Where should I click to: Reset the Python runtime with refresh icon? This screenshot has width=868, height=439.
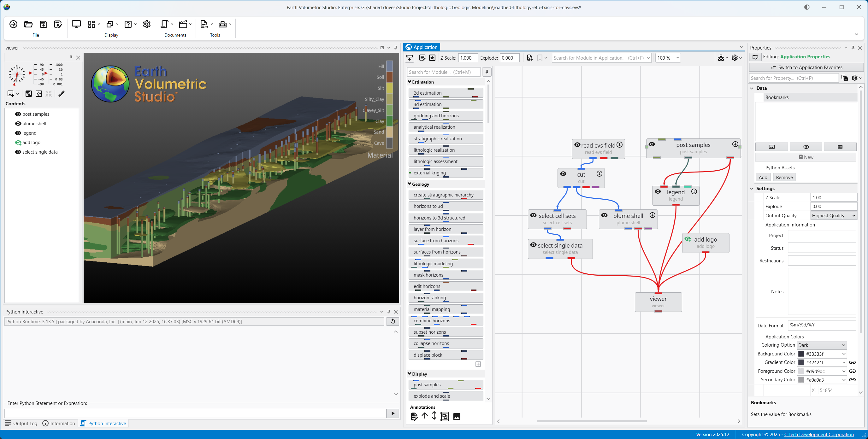[x=393, y=321]
